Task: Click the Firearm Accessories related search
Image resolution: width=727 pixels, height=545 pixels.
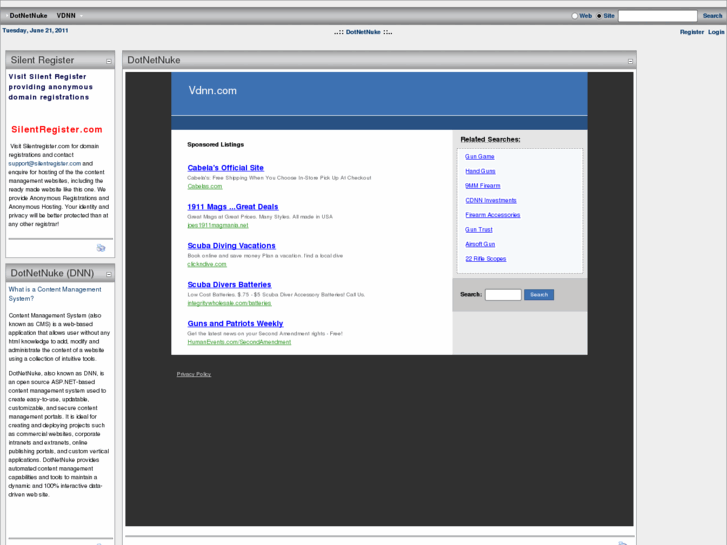Action: pyautogui.click(x=492, y=215)
